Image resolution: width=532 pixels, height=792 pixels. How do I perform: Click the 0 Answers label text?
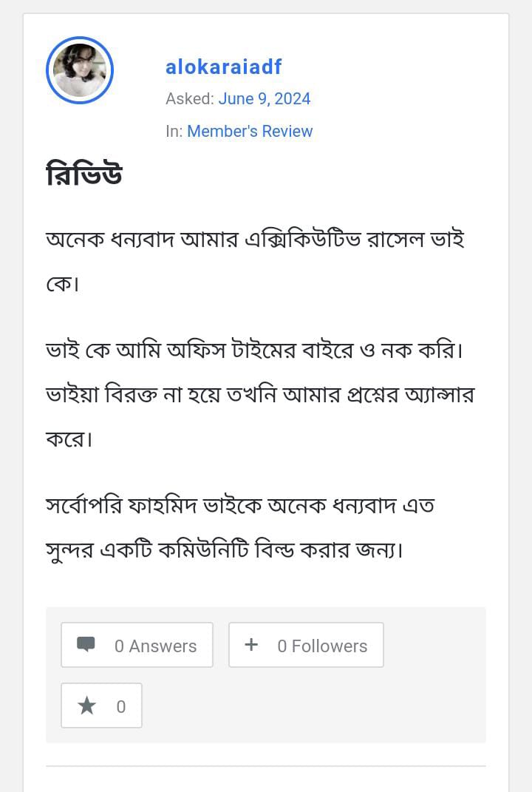(155, 646)
